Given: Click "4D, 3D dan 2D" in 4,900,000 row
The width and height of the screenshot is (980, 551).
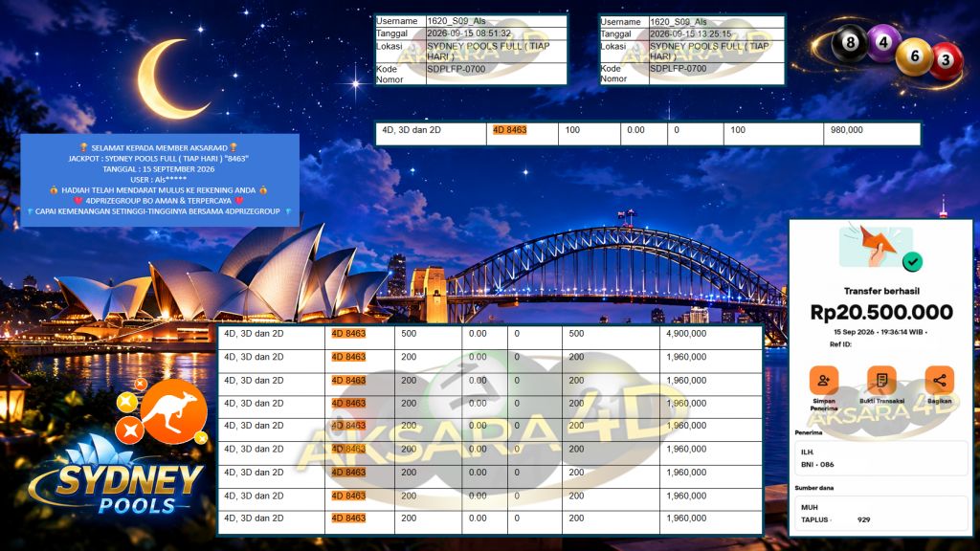Looking at the screenshot, I should tap(254, 334).
